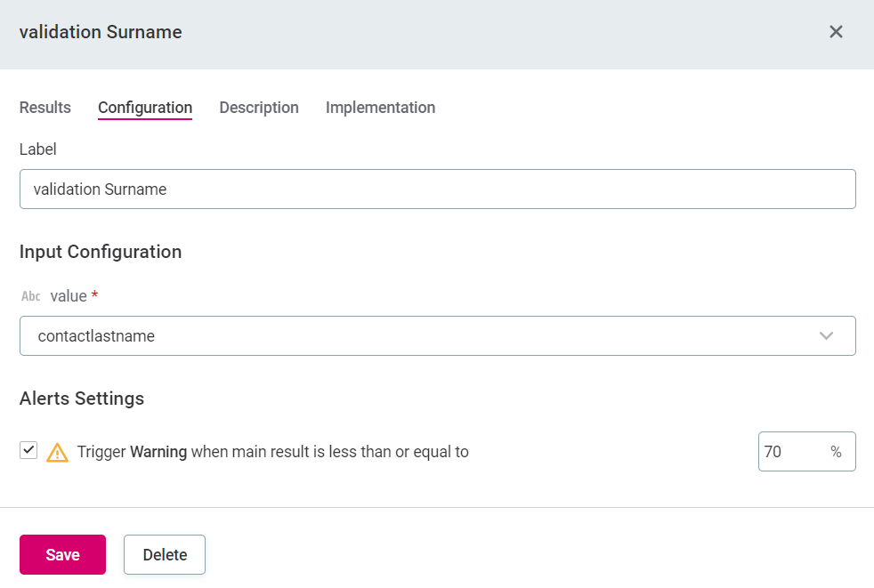Click the Trigger Warning description text
The image size is (874, 588).
tap(272, 452)
